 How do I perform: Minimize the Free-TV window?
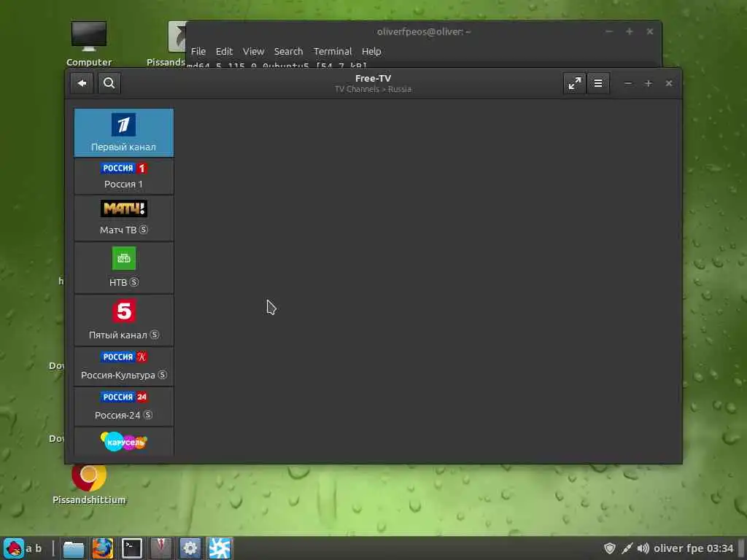pyautogui.click(x=628, y=83)
